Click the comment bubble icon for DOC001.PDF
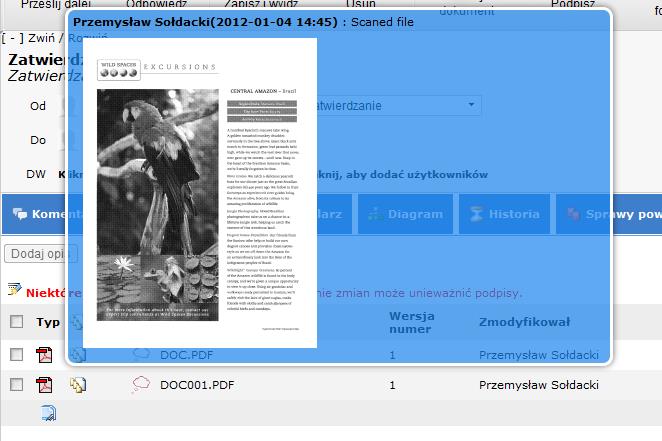662x441 pixels. pyautogui.click(x=141, y=384)
